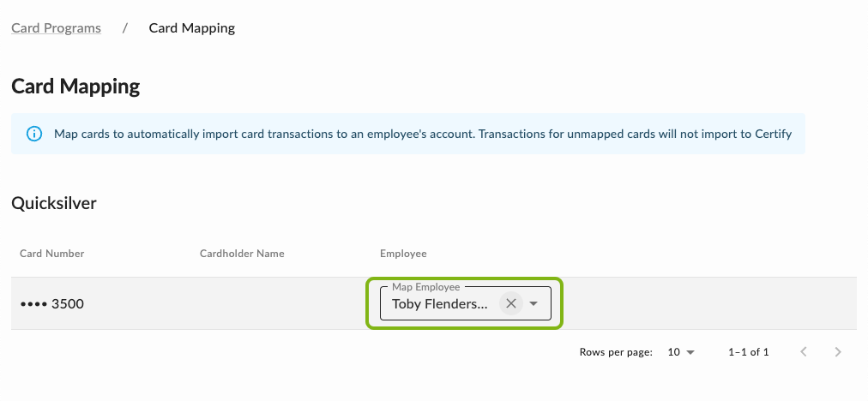This screenshot has height=401, width=868.
Task: Click the Employee column header
Action: pos(403,254)
